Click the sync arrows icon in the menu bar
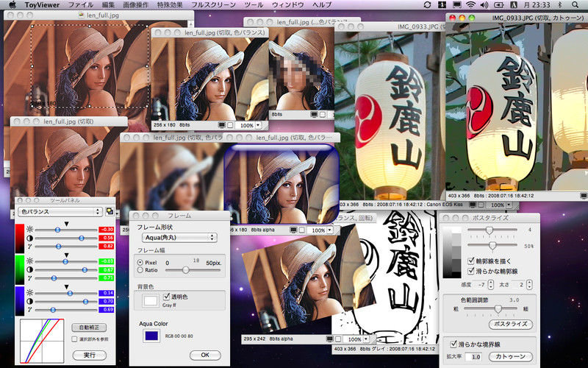This screenshot has height=368, width=588. [427, 5]
